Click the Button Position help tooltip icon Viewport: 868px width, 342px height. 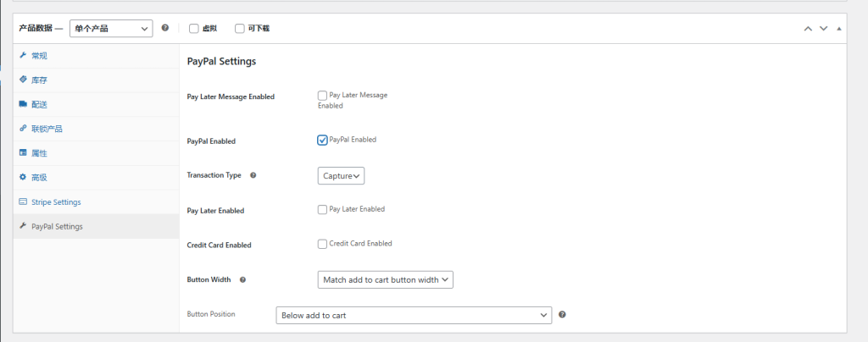(562, 315)
